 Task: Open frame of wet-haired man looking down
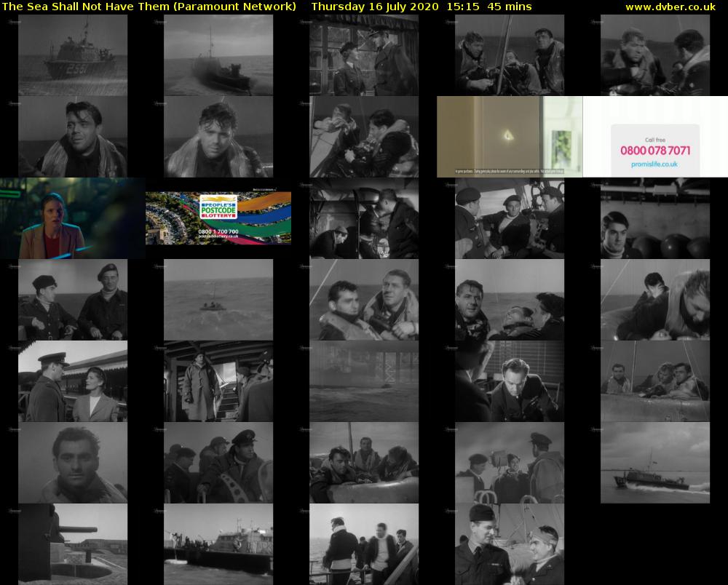coord(218,137)
